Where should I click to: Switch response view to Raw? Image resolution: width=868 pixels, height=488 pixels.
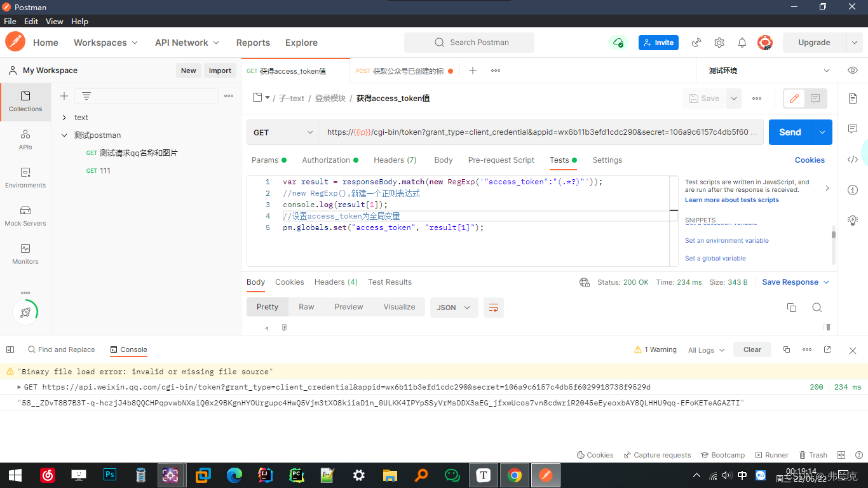tap(306, 307)
